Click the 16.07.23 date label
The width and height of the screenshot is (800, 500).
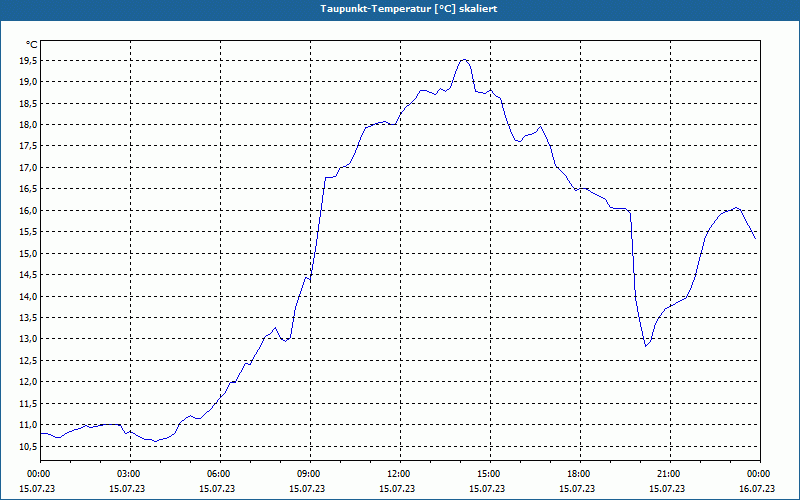coord(757,488)
